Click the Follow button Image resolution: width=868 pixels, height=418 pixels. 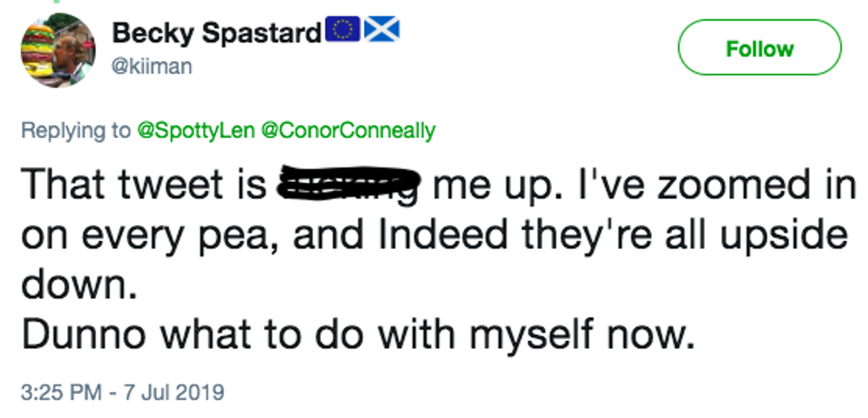[759, 49]
